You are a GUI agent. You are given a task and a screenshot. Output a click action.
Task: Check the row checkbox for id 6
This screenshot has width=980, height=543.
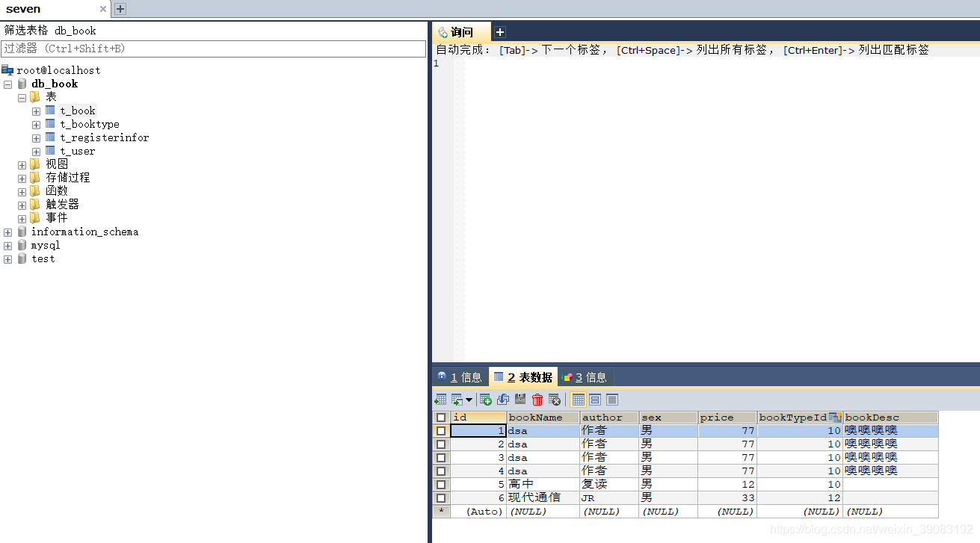[x=441, y=498]
